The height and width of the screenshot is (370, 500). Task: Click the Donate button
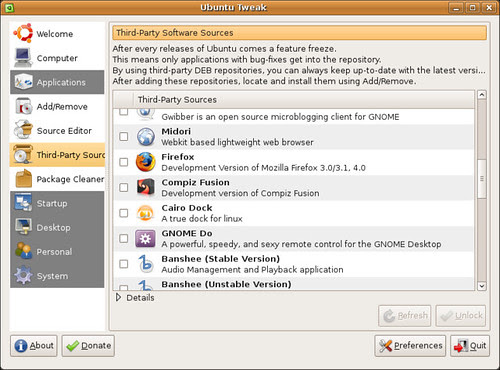click(x=88, y=346)
